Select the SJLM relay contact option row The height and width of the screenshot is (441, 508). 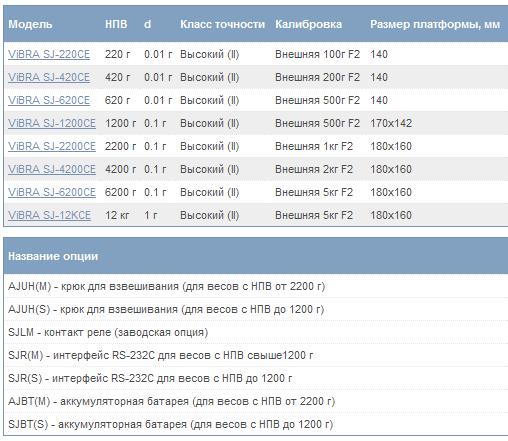pos(256,332)
